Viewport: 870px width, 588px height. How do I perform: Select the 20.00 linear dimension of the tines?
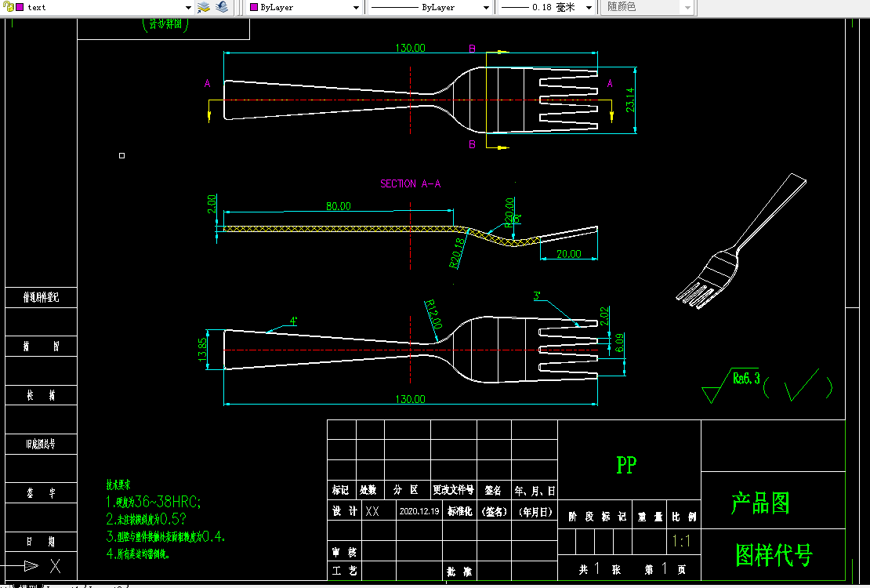click(x=569, y=254)
